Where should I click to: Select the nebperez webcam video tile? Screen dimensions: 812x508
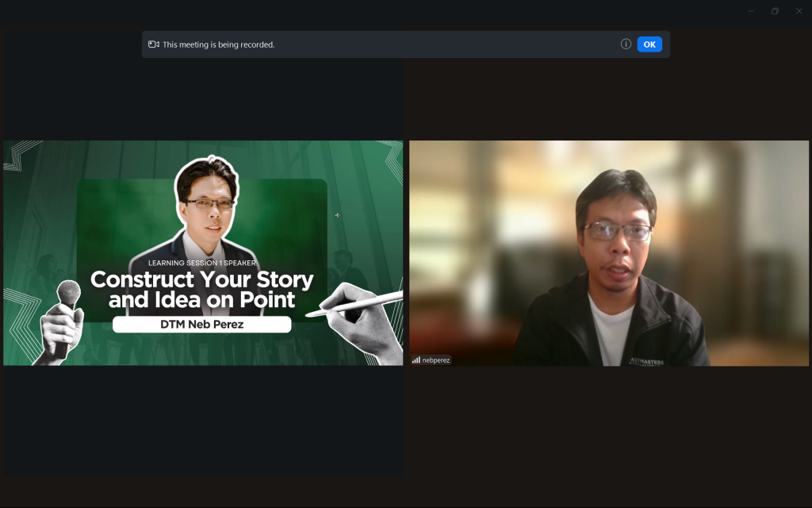tap(608, 252)
